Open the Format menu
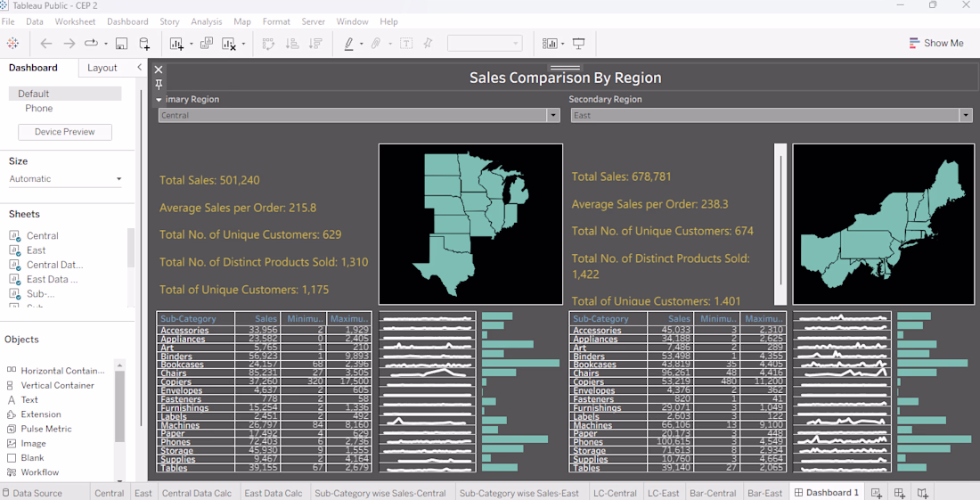This screenshot has height=500, width=980. (276, 21)
